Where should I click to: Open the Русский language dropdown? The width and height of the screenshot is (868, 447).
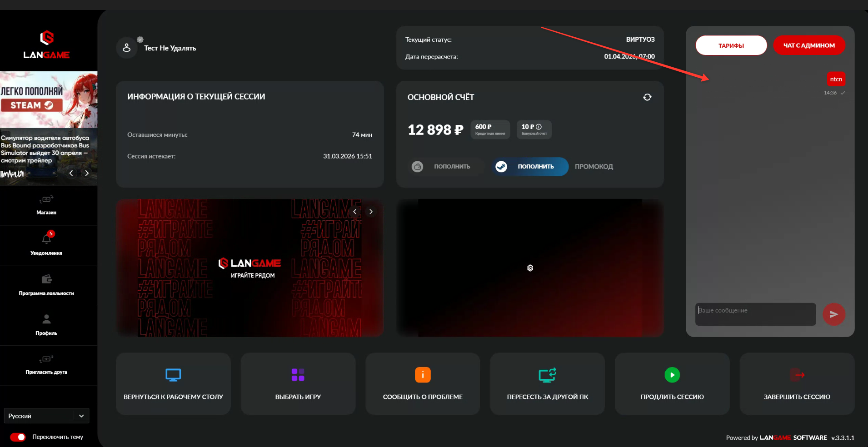pyautogui.click(x=46, y=416)
